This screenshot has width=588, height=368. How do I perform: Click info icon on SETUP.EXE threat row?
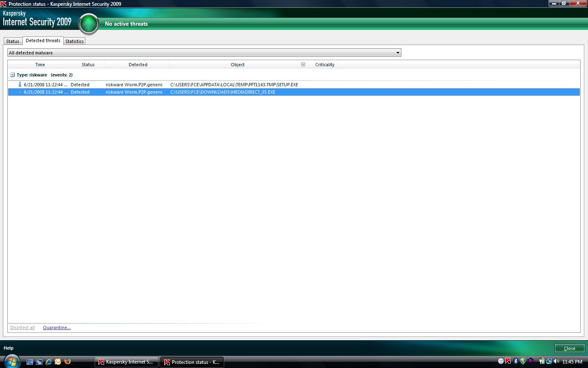(20, 84)
